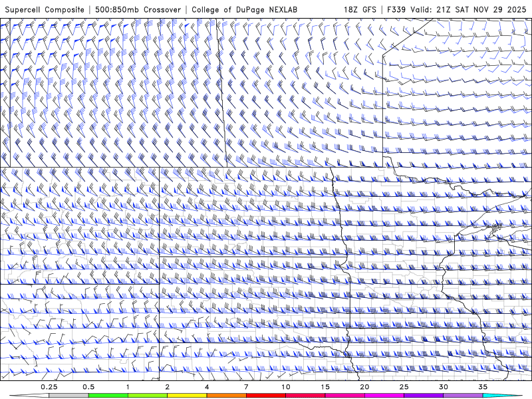Viewport: 532px width, 399px height.
Task: Click the yellow-green 1–2 color bar segment
Action: (147, 396)
